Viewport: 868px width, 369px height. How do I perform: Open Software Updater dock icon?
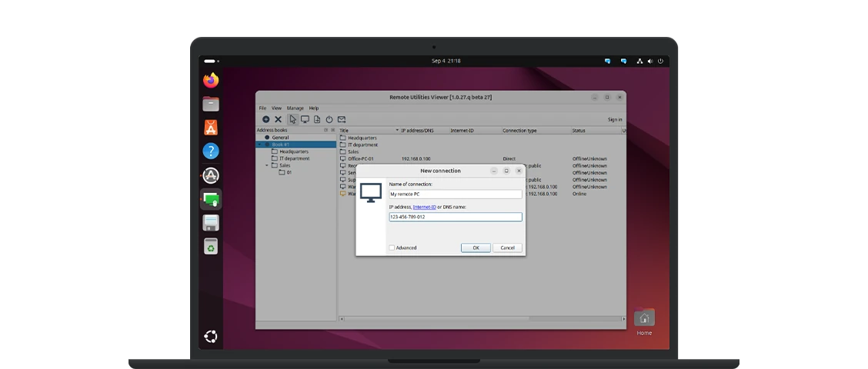tap(211, 175)
